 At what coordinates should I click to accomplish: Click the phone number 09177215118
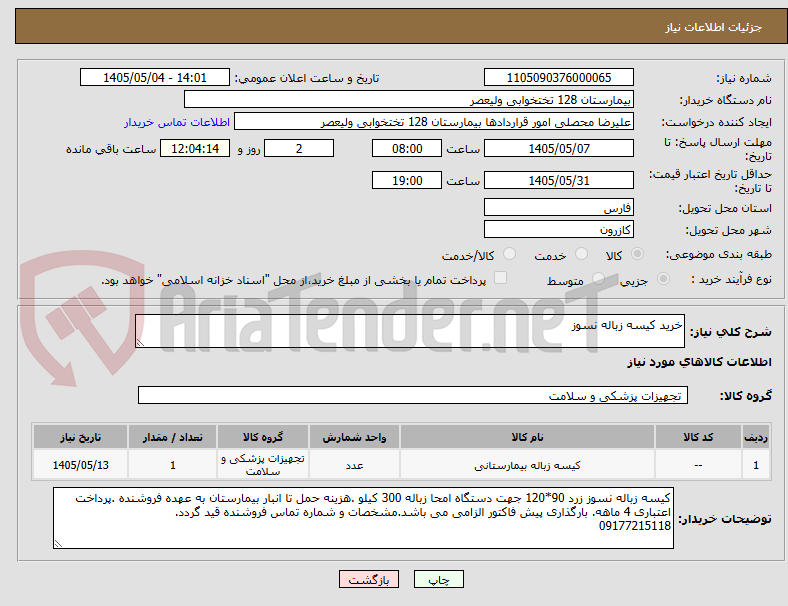click(x=635, y=526)
